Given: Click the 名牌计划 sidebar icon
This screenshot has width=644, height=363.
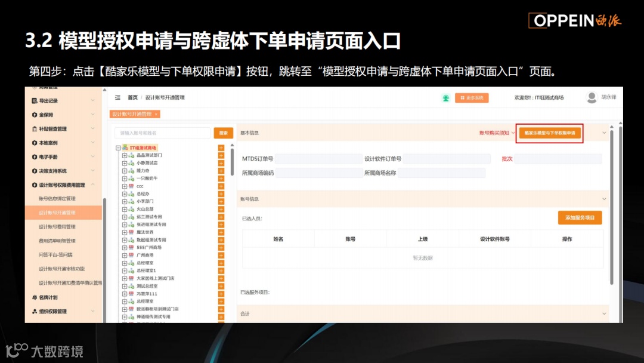Looking at the screenshot, I should (35, 297).
